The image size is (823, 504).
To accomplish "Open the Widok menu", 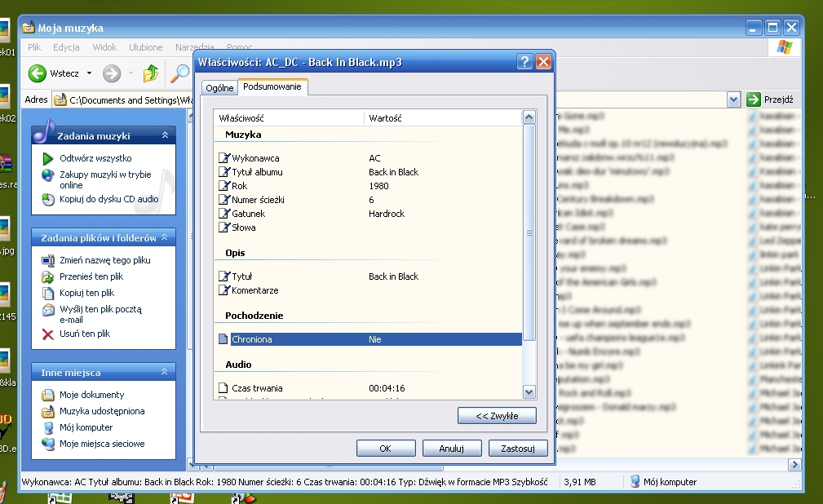I will tap(104, 47).
